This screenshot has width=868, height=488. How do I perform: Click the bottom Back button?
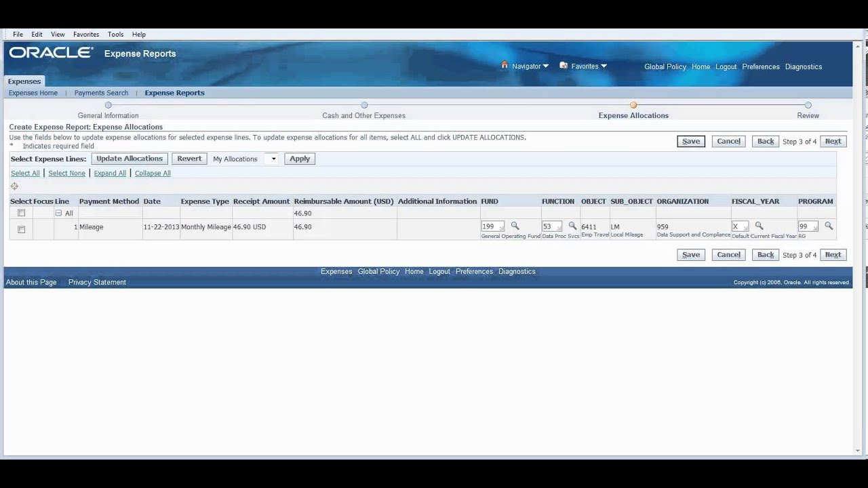click(766, 255)
